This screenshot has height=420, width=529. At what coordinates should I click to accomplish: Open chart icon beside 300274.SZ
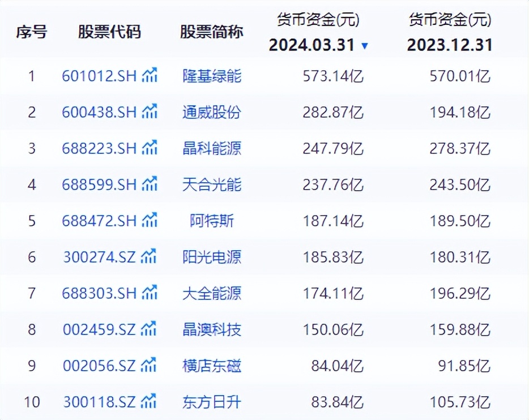click(x=148, y=256)
